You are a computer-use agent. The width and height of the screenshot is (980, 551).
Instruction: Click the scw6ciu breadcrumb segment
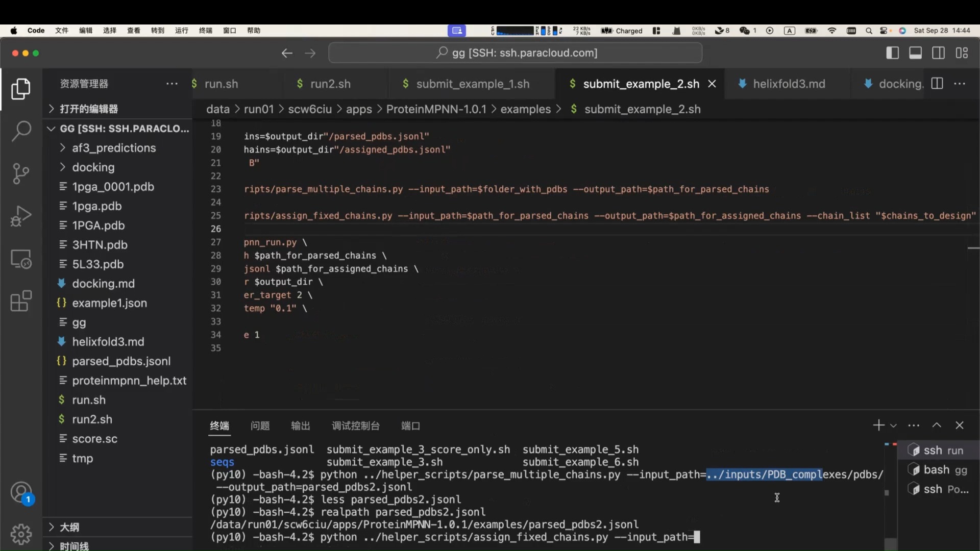pos(309,109)
